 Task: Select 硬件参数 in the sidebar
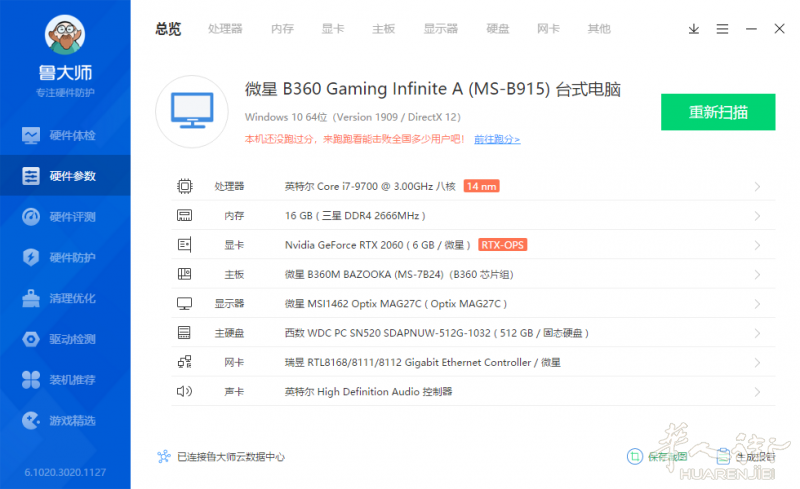(x=65, y=176)
